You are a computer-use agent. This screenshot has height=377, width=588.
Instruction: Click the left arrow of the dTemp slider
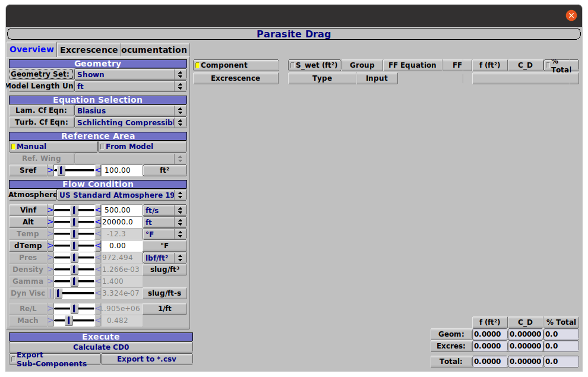(50, 246)
